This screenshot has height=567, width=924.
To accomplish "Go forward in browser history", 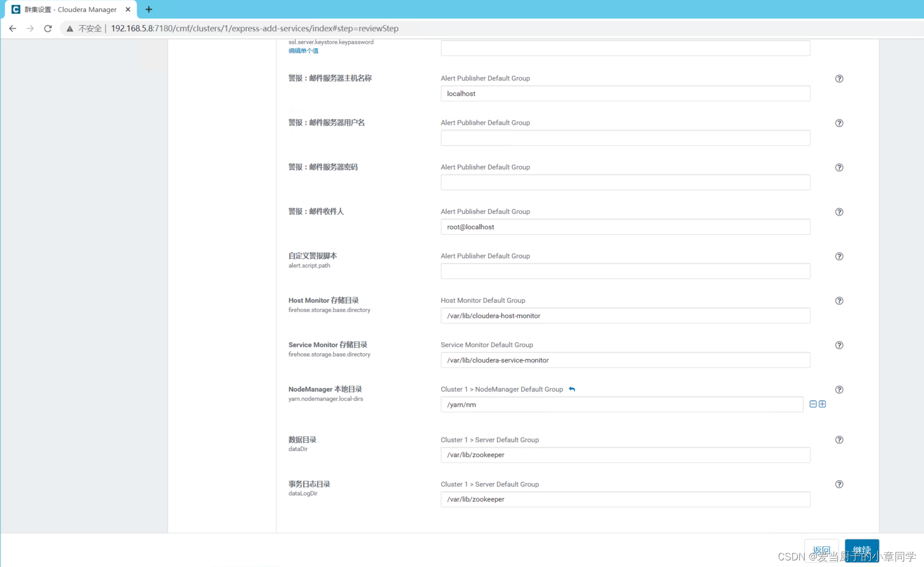I will (x=30, y=29).
